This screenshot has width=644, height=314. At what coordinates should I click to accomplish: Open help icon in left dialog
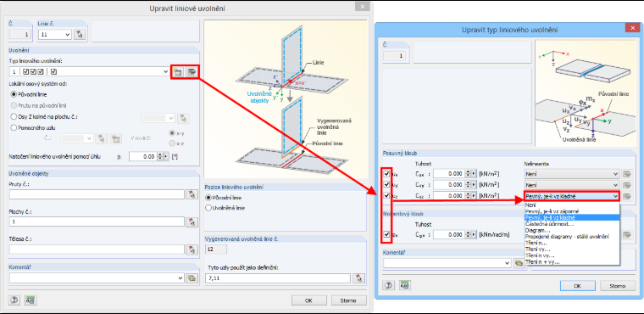point(14,300)
